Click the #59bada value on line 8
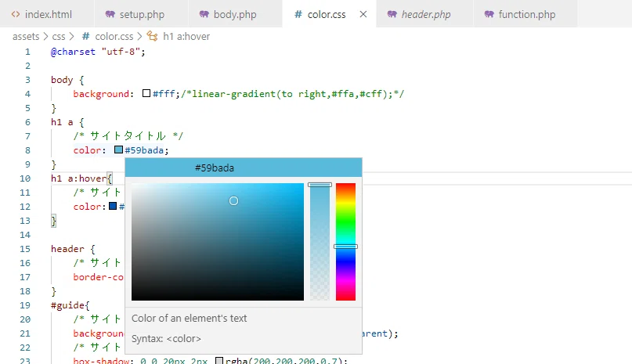Screen dimensions: 632x364 [x=144, y=150]
